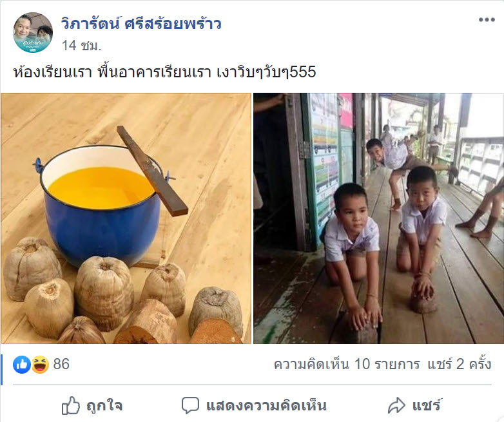Screen dimensions: 504x422
Task: View the 86 reactions count
Action: tap(41, 365)
